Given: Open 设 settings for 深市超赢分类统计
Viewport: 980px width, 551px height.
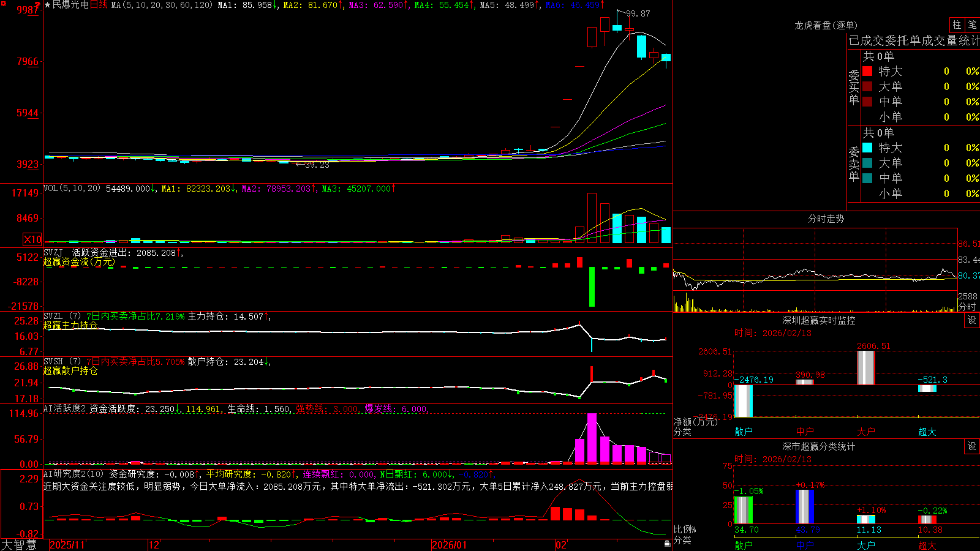Looking at the screenshot, I should pos(972,446).
